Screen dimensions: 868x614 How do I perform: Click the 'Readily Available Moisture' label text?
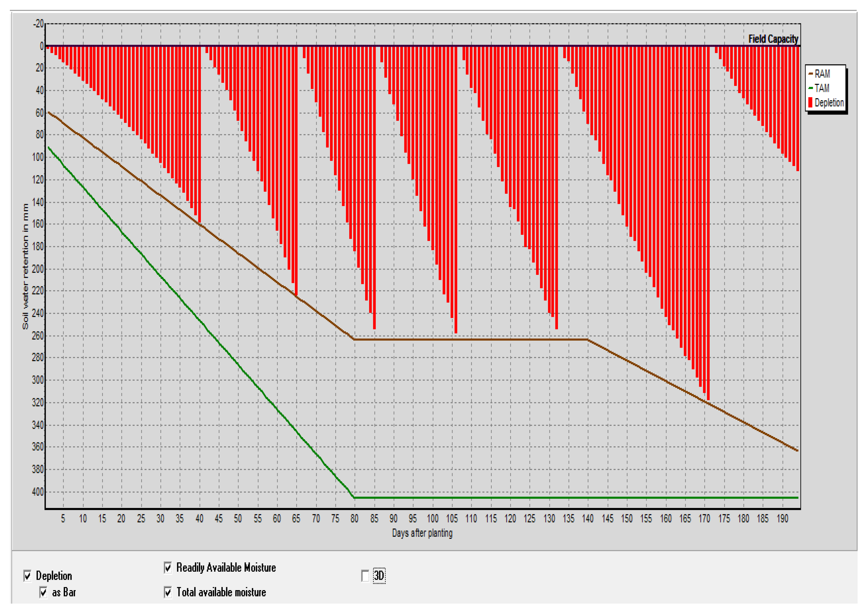[x=226, y=568]
